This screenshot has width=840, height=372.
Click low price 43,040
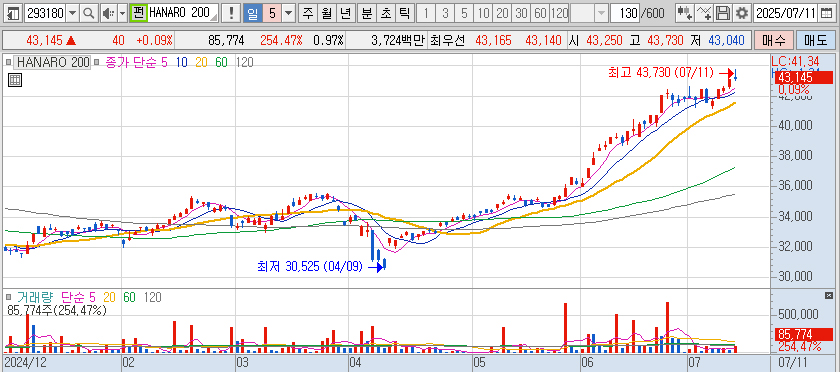point(726,40)
